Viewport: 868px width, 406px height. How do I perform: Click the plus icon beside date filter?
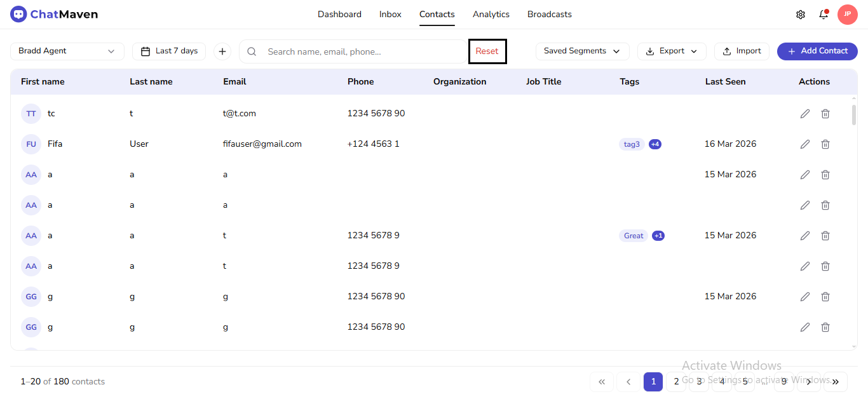[222, 51]
